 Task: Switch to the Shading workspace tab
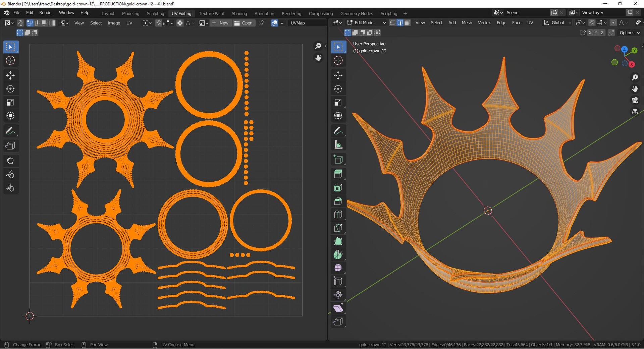pos(239,13)
